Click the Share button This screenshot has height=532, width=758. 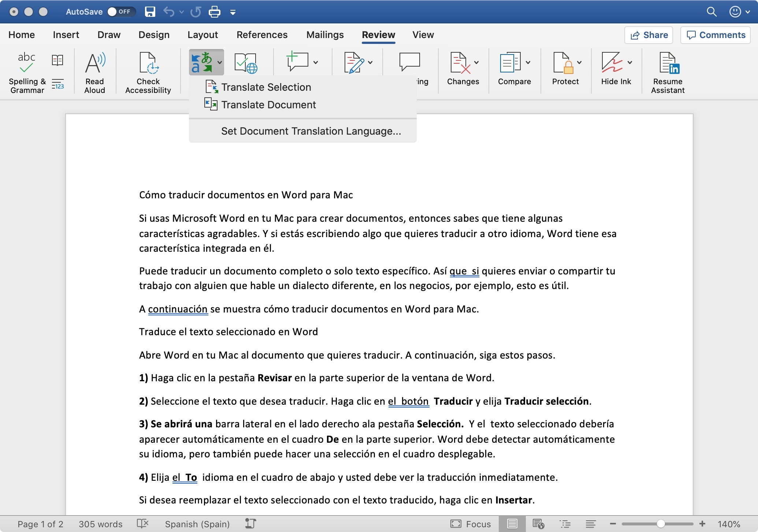pyautogui.click(x=649, y=35)
